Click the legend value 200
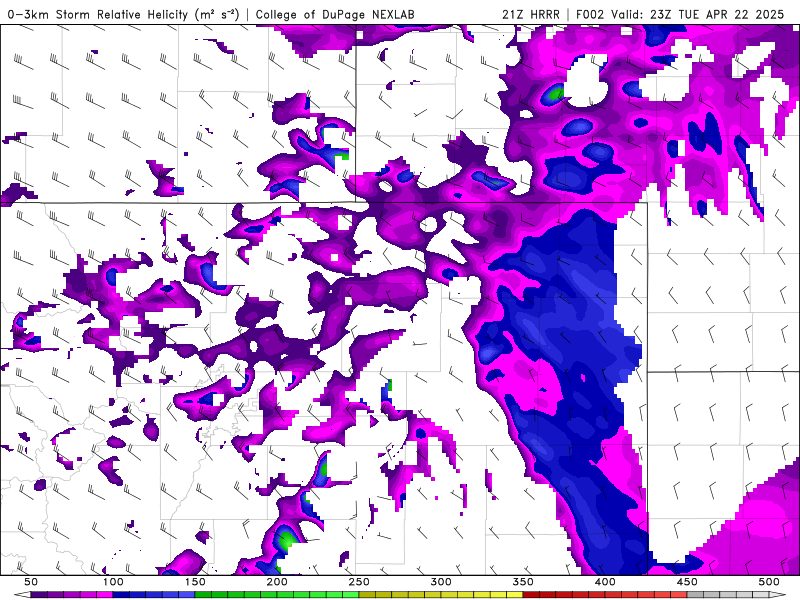 pyautogui.click(x=277, y=582)
